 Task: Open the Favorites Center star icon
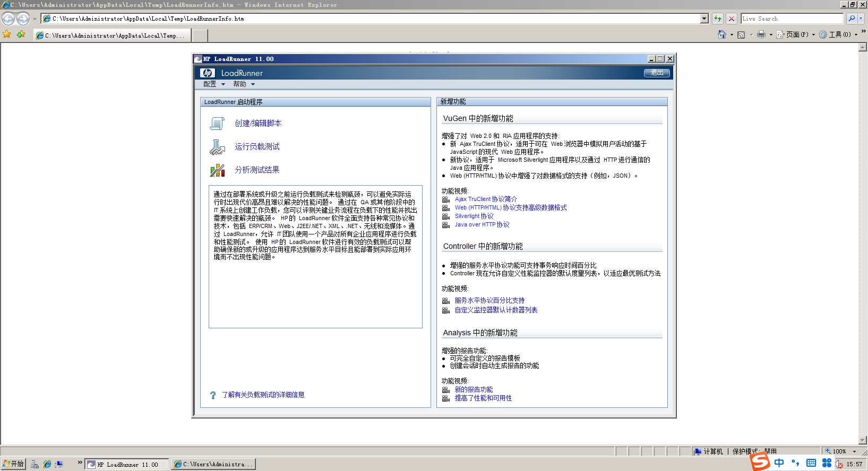(7, 34)
